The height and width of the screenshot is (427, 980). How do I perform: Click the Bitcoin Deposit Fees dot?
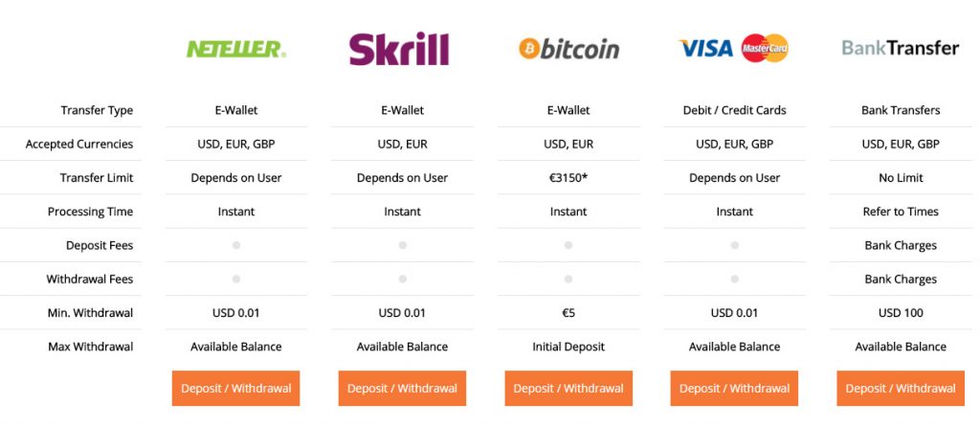click(x=568, y=246)
